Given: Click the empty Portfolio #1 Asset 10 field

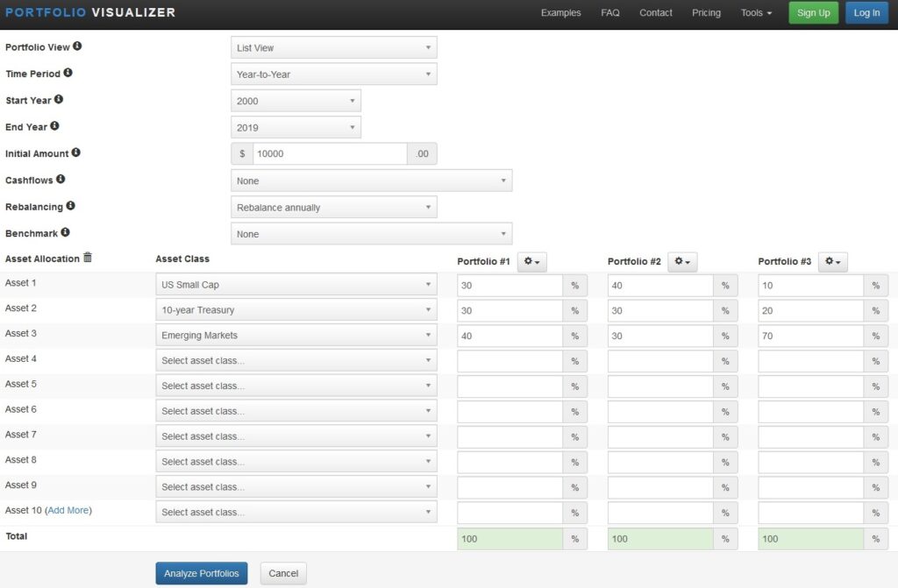Looking at the screenshot, I should click(x=510, y=513).
